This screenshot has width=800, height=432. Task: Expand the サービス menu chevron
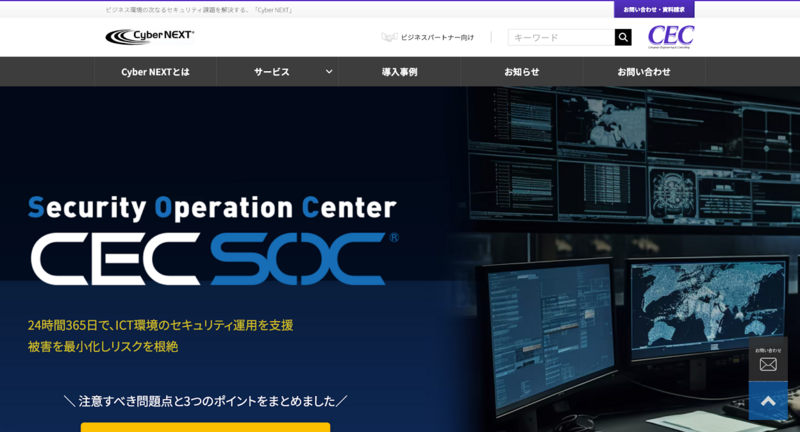329,72
